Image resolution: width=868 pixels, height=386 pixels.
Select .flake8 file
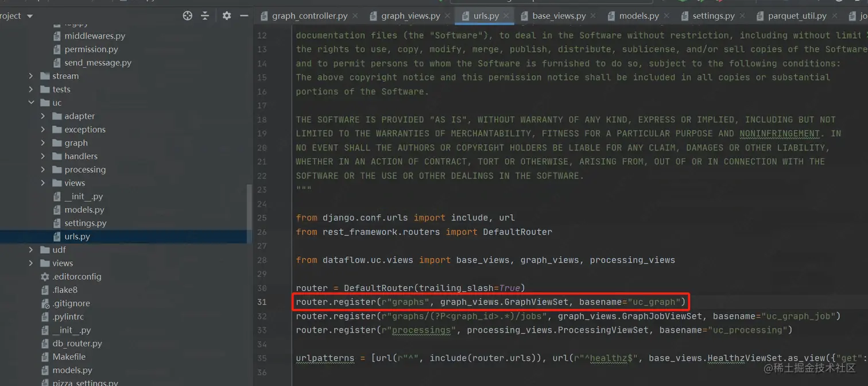64,290
